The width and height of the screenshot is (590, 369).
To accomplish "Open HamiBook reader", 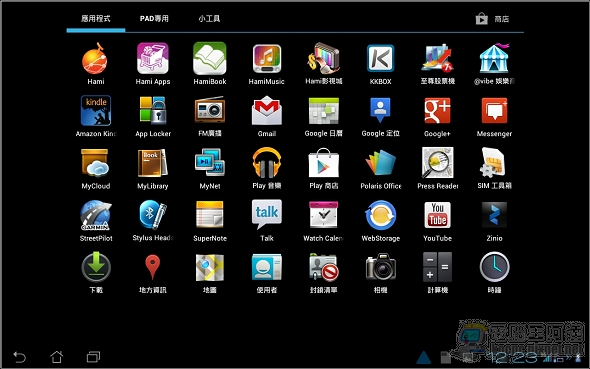I will click(x=210, y=64).
